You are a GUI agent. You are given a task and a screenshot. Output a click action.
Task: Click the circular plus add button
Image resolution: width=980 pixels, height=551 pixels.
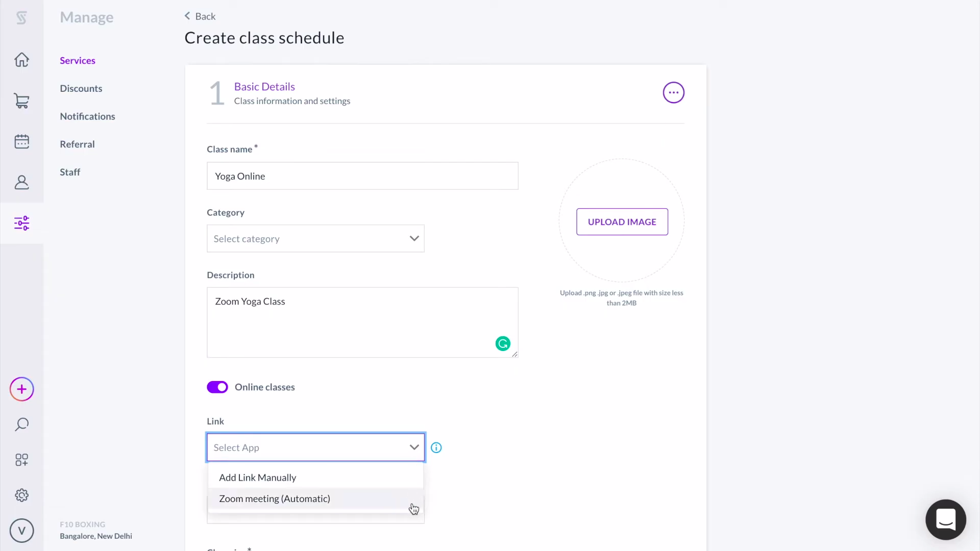tap(21, 389)
